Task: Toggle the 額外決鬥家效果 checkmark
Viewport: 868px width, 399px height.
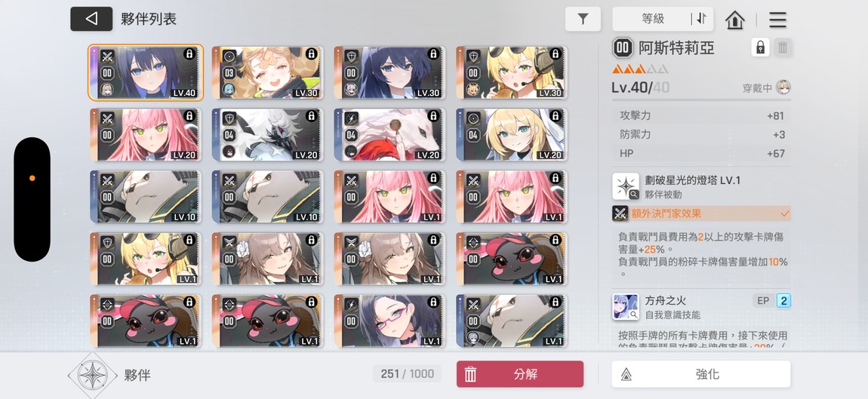Action: tap(785, 213)
